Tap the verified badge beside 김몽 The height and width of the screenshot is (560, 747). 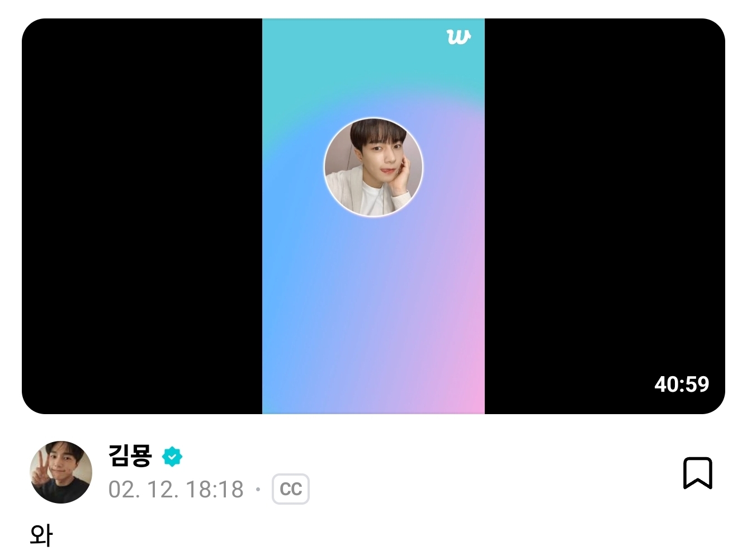tap(172, 457)
